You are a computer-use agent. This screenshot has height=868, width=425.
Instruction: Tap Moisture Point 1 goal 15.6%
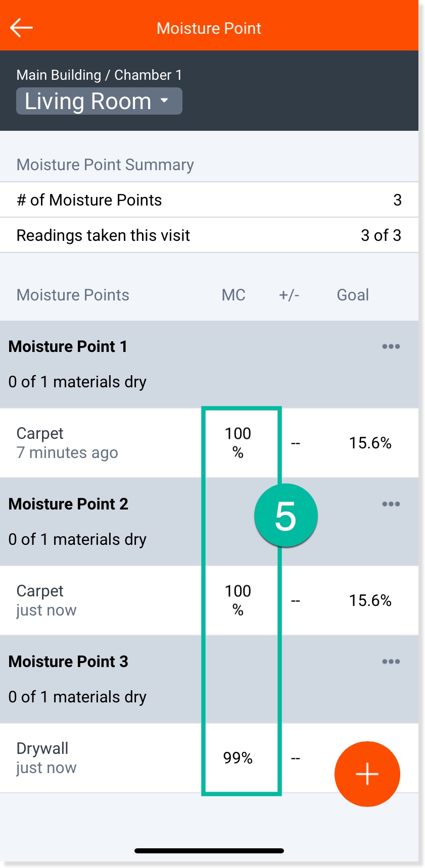coord(370,443)
